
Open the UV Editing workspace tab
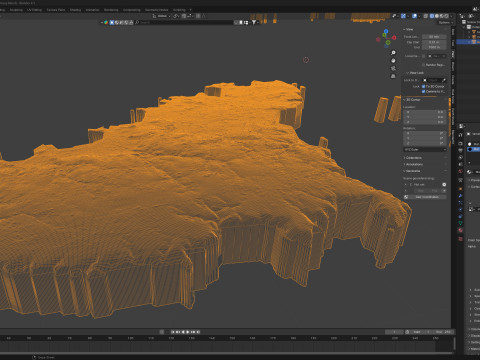pos(34,10)
